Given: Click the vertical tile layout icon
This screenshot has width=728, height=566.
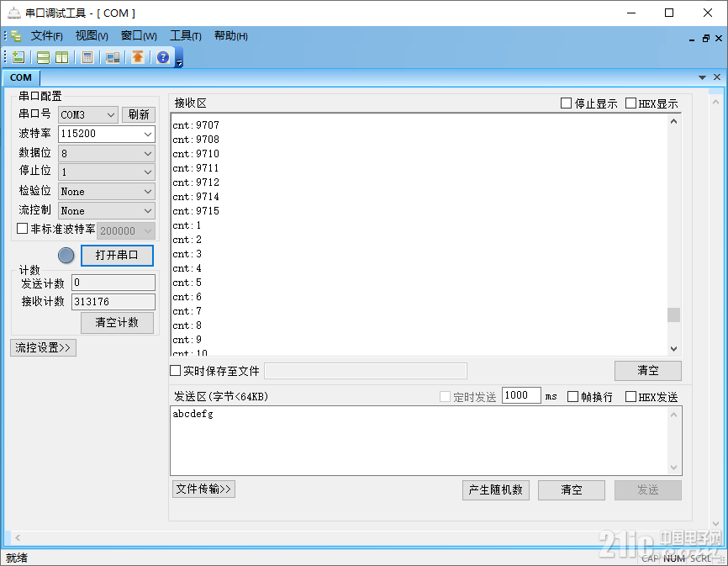Looking at the screenshot, I should [61, 57].
